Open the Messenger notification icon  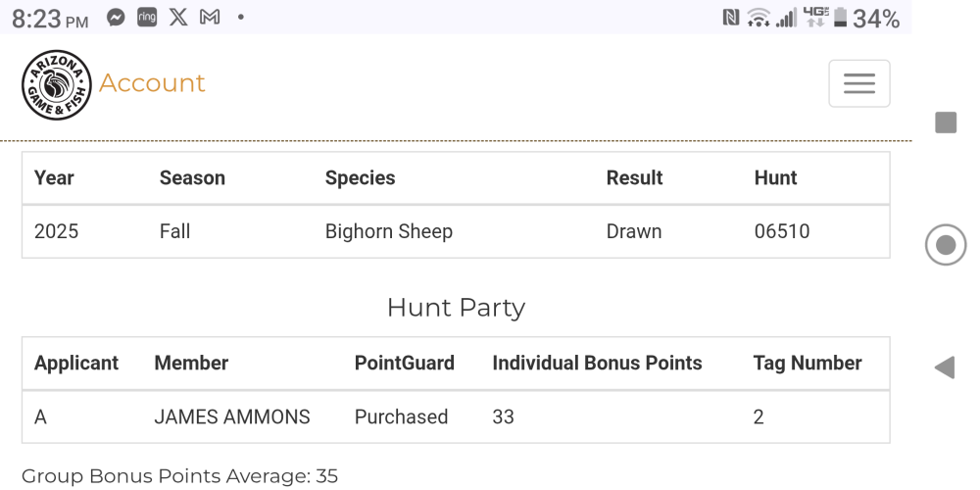[x=116, y=18]
